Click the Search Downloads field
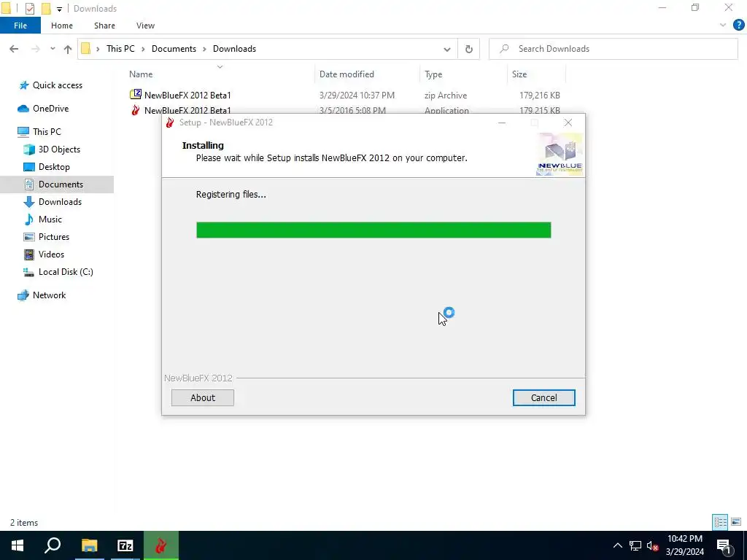This screenshot has width=747, height=560. (x=614, y=49)
